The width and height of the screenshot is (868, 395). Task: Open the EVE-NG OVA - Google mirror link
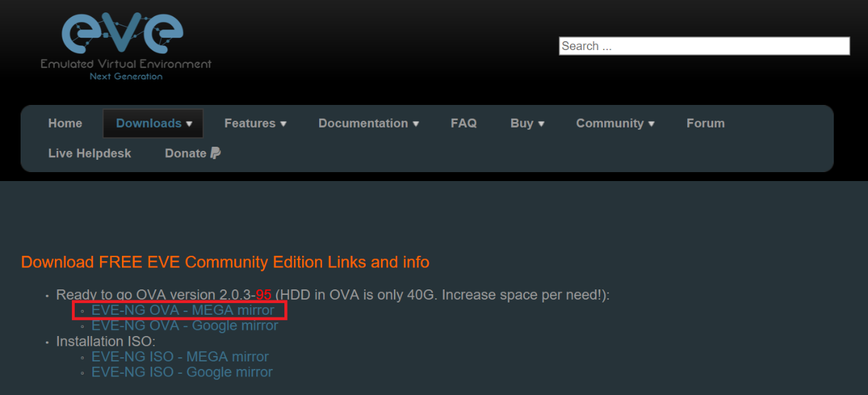185,326
